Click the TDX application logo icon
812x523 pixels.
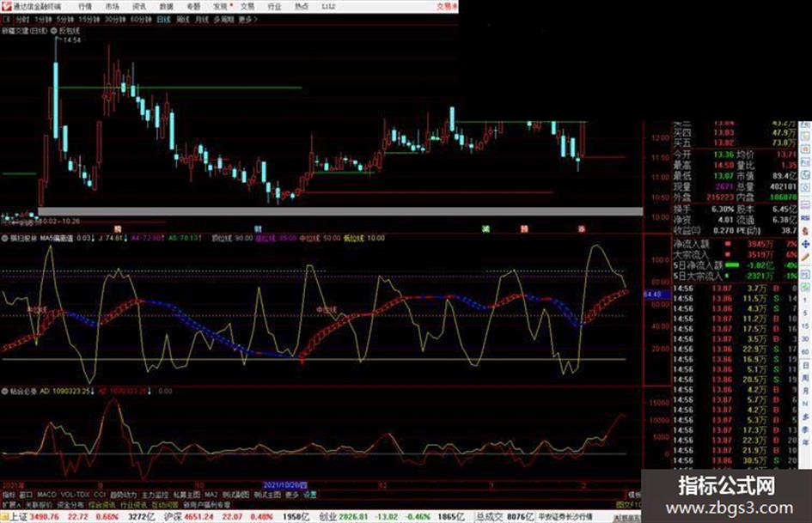[6, 6]
